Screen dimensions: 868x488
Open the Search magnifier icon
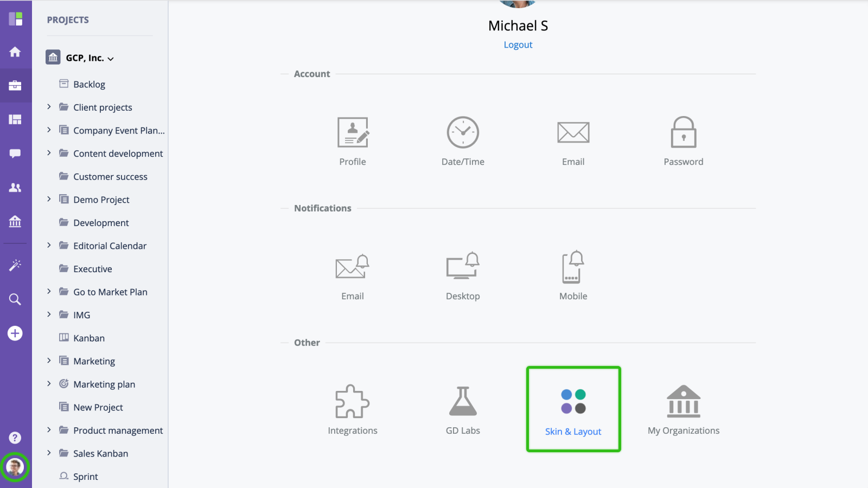tap(15, 299)
